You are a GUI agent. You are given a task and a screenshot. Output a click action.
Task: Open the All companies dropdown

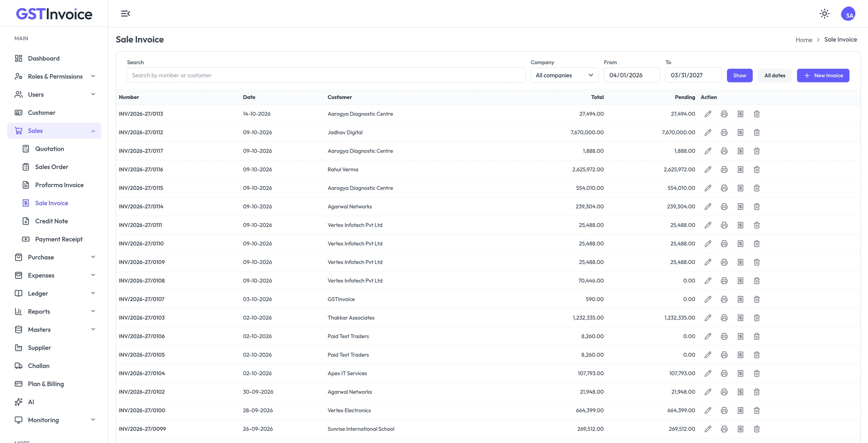point(564,75)
